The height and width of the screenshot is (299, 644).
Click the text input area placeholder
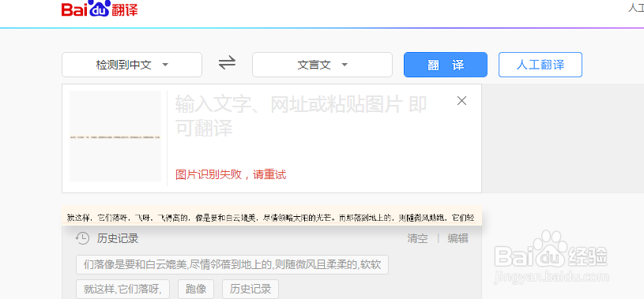click(301, 117)
